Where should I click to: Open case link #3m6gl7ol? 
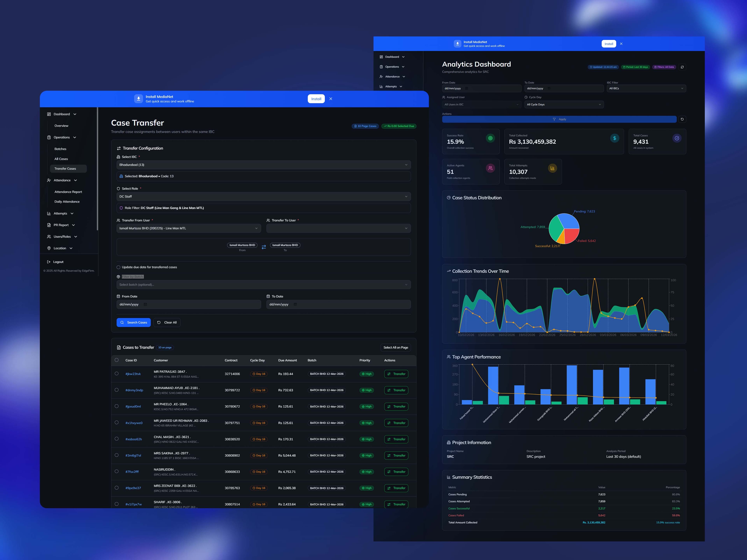point(133,455)
